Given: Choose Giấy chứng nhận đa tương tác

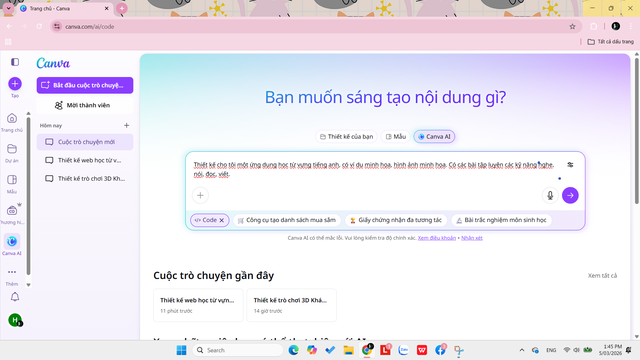Looking at the screenshot, I should click(x=396, y=220).
